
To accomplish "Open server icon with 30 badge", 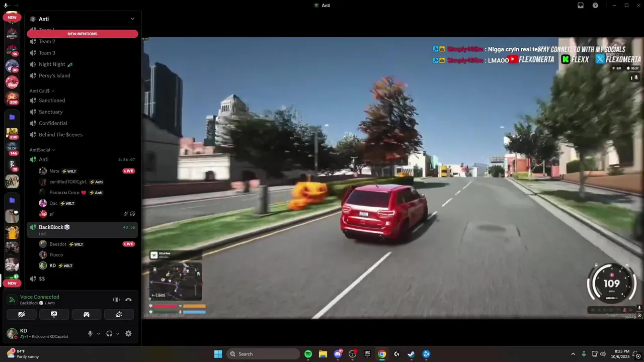I will [x=12, y=66].
